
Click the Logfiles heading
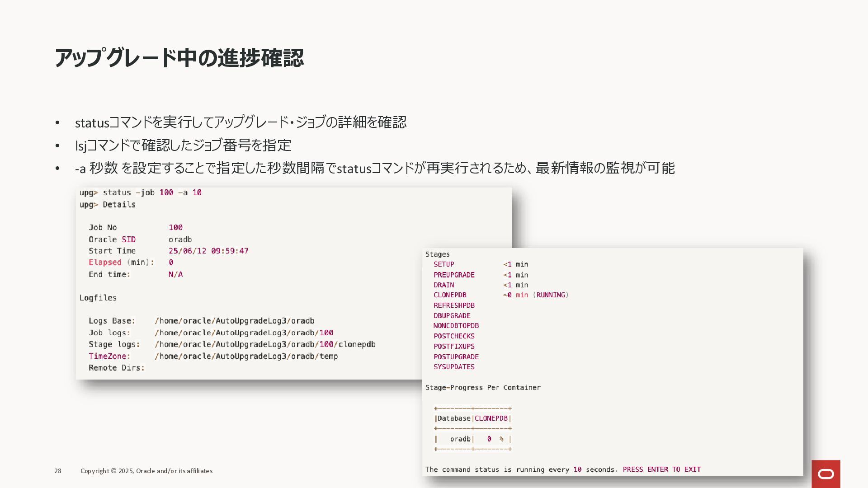tap(98, 298)
